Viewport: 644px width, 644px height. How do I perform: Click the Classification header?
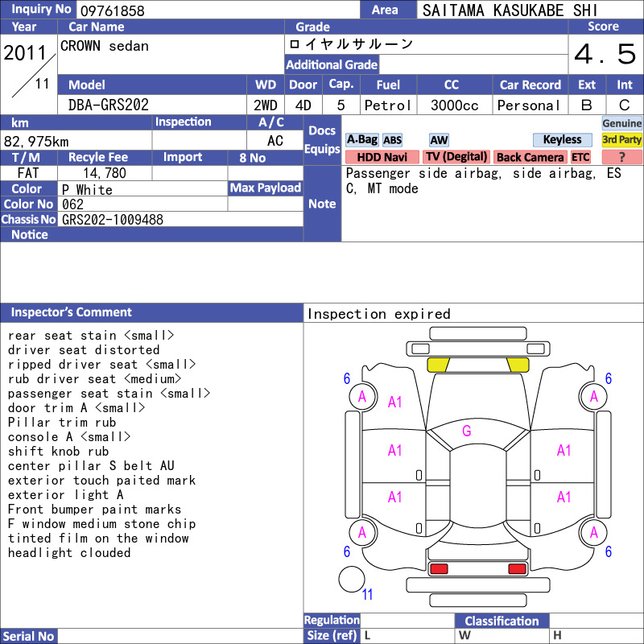[502, 621]
